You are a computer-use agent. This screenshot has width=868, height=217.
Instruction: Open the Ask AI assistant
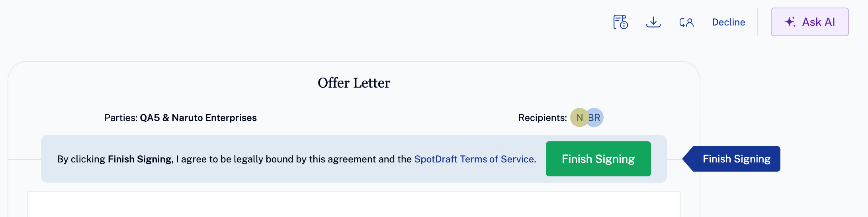click(809, 22)
